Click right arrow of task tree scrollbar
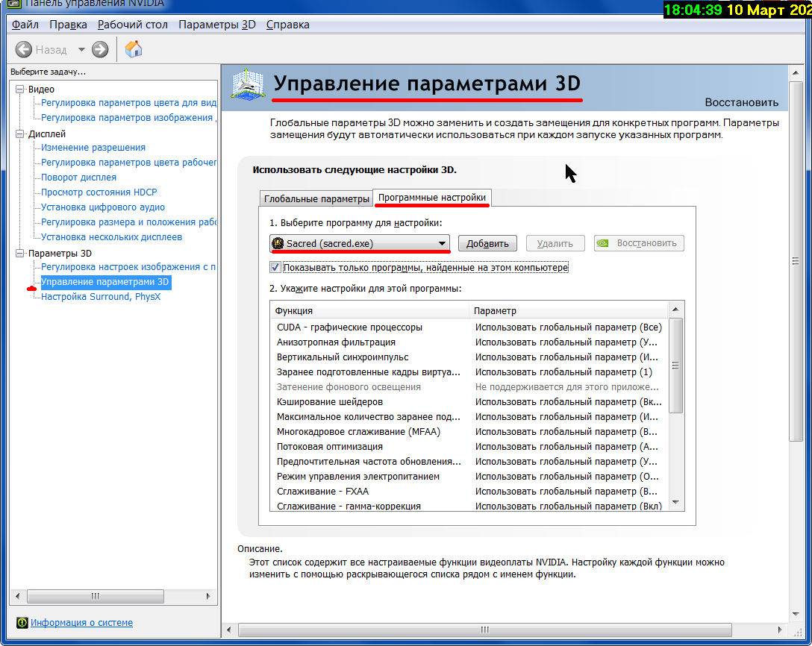812x646 pixels. pos(208,596)
